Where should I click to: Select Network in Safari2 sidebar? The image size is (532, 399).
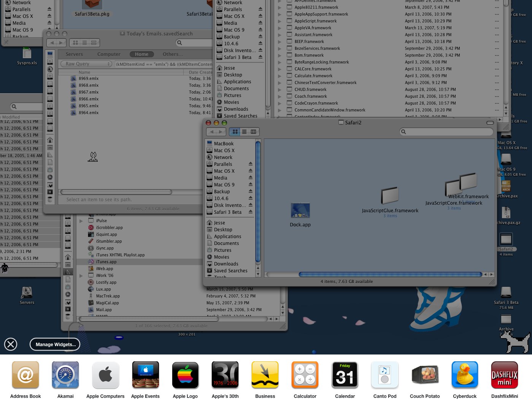pos(223,157)
